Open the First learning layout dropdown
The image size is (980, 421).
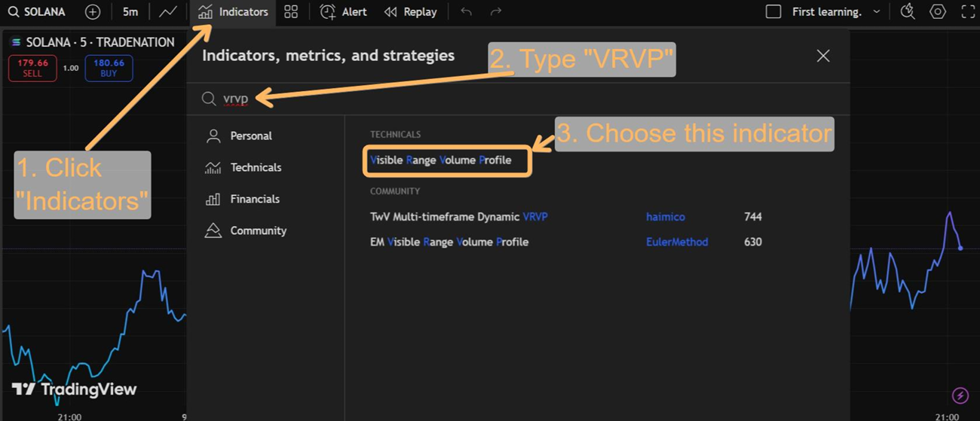[835, 12]
